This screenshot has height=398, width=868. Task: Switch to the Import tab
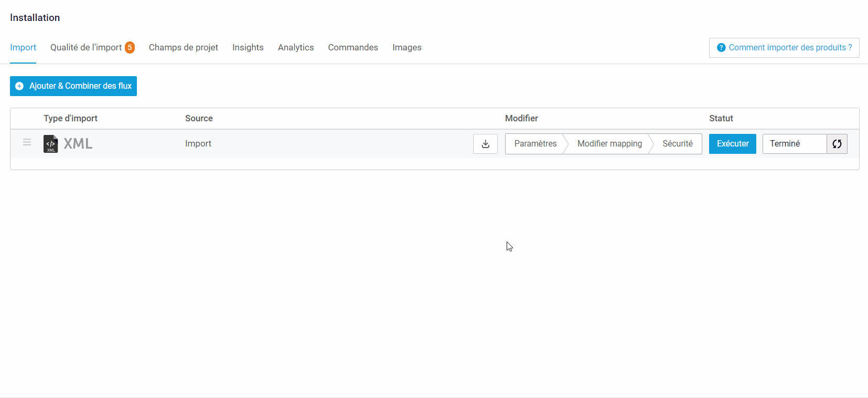point(23,48)
